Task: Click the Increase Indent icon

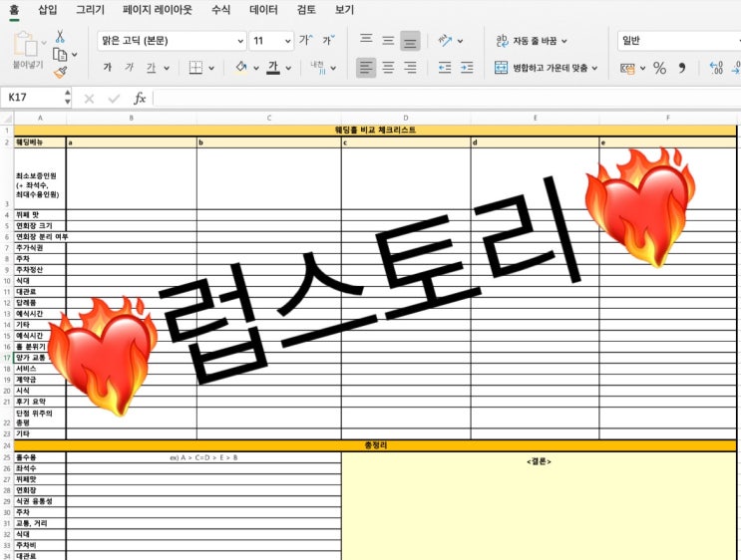Action: click(x=467, y=68)
